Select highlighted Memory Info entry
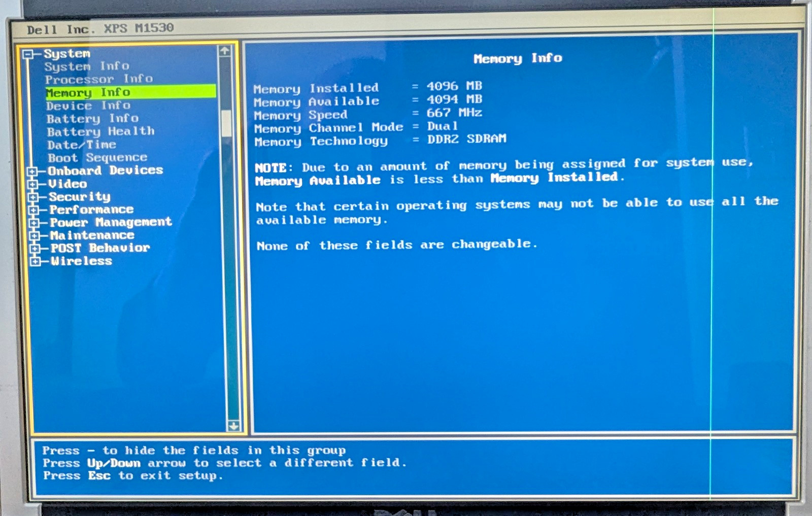 point(130,92)
